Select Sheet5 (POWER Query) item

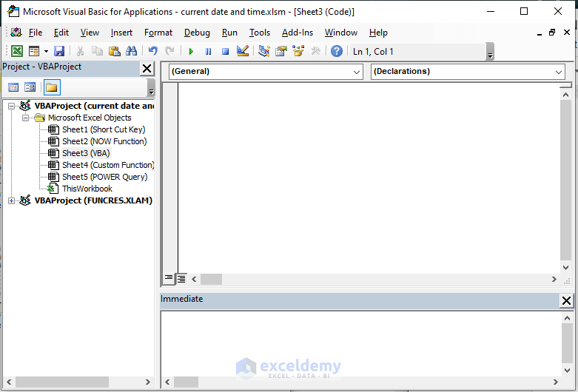(104, 177)
